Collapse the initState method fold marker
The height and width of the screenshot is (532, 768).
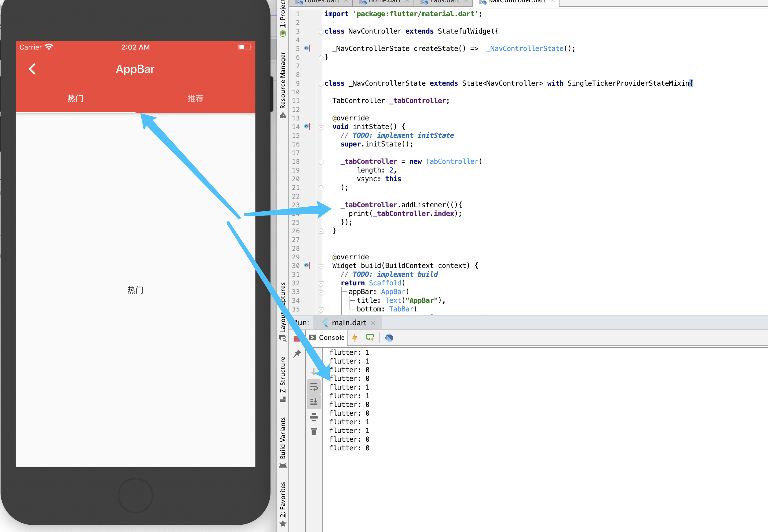tap(321, 127)
